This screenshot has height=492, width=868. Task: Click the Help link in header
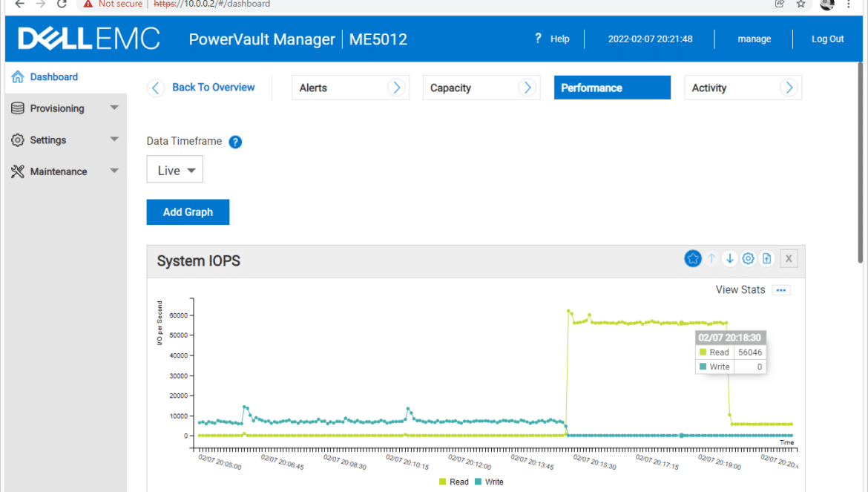(x=559, y=39)
